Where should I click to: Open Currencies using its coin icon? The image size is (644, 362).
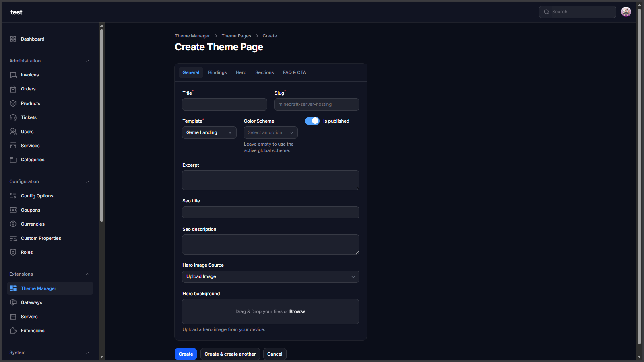point(13,224)
